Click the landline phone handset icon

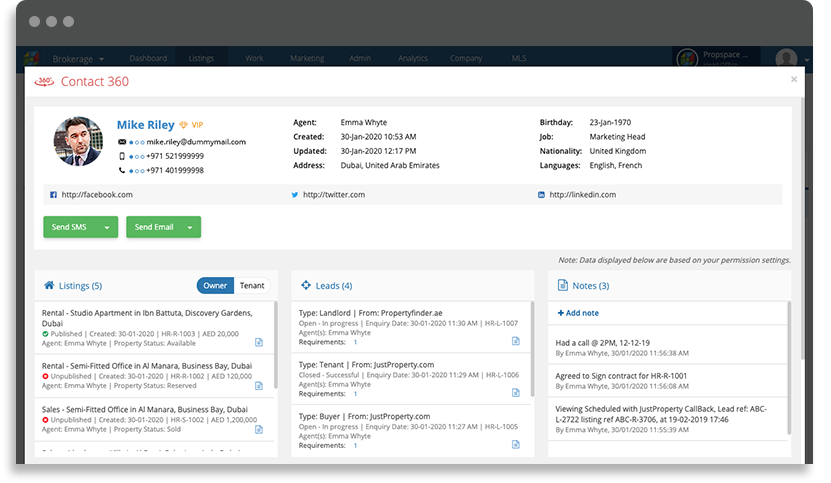pos(122,170)
